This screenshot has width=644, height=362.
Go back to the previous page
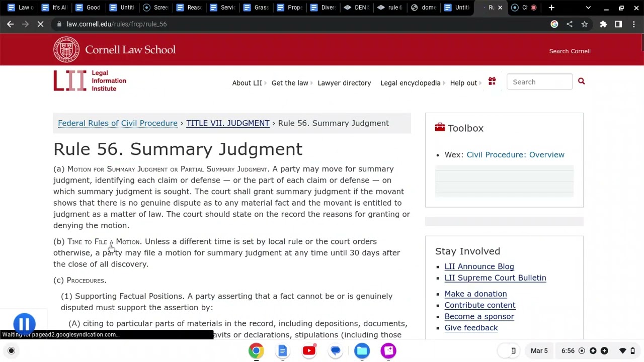click(x=11, y=24)
